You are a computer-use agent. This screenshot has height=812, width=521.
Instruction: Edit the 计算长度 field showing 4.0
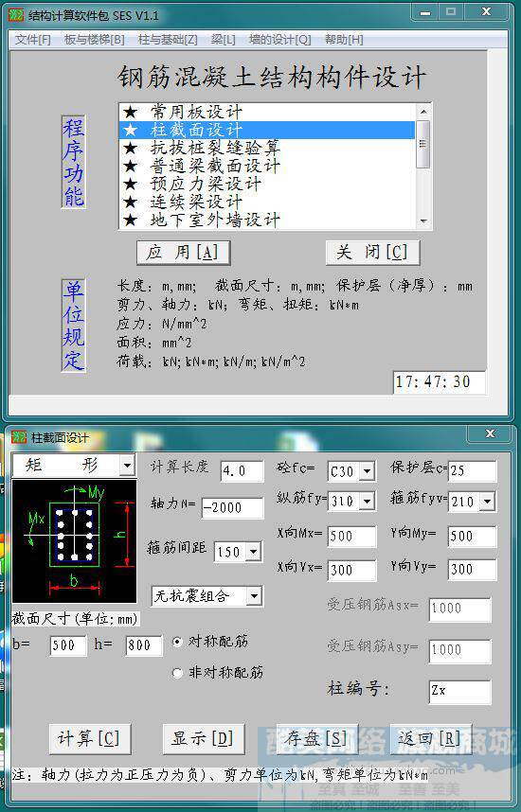click(243, 470)
